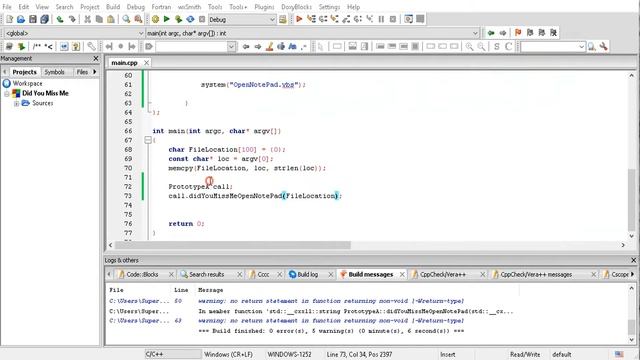Open the Build menu
Viewport: 640px width, 360px height.
point(113,7)
